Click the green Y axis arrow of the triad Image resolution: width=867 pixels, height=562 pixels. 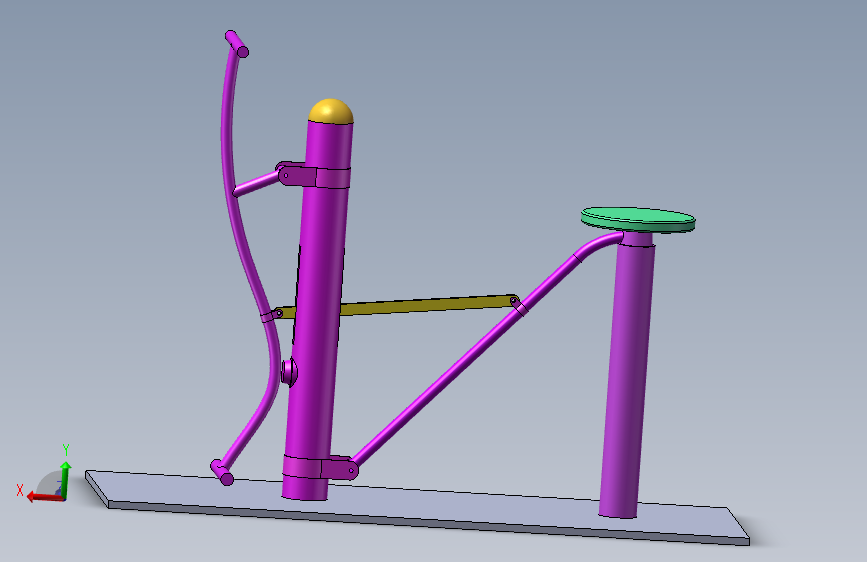pos(65,480)
